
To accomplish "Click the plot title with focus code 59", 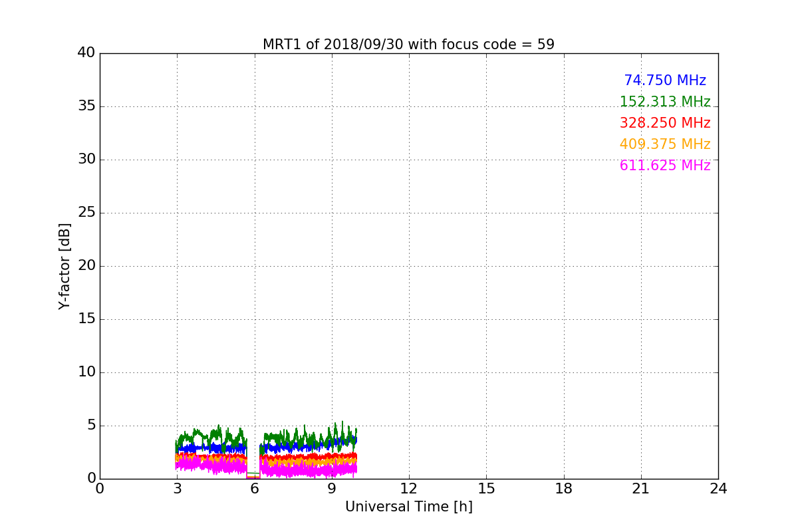I will pyautogui.click(x=408, y=45).
